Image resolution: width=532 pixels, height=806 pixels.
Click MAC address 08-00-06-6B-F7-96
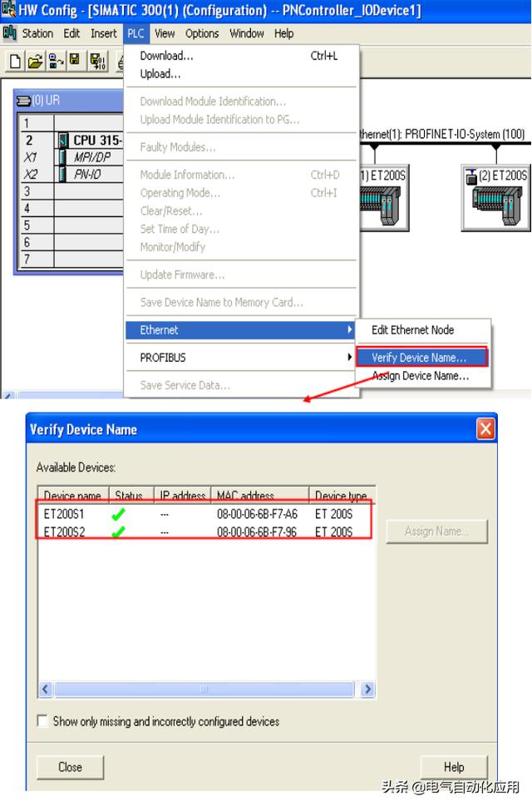pyautogui.click(x=257, y=532)
